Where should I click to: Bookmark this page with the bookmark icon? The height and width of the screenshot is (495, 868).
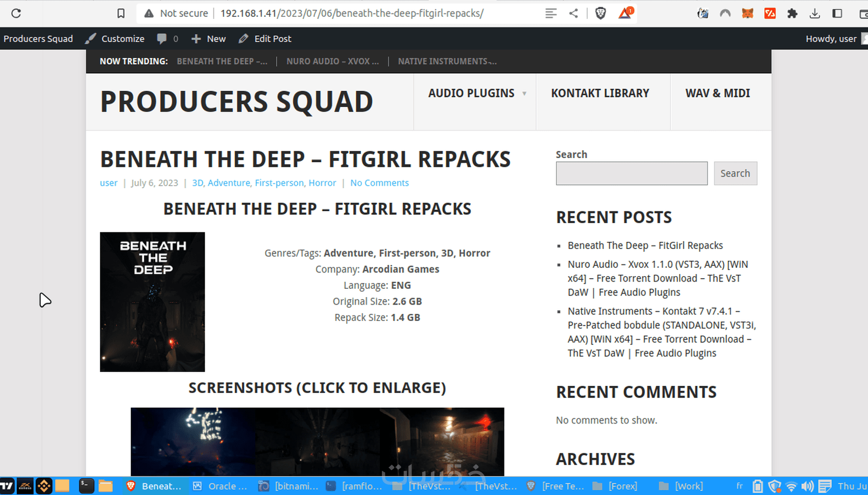121,13
